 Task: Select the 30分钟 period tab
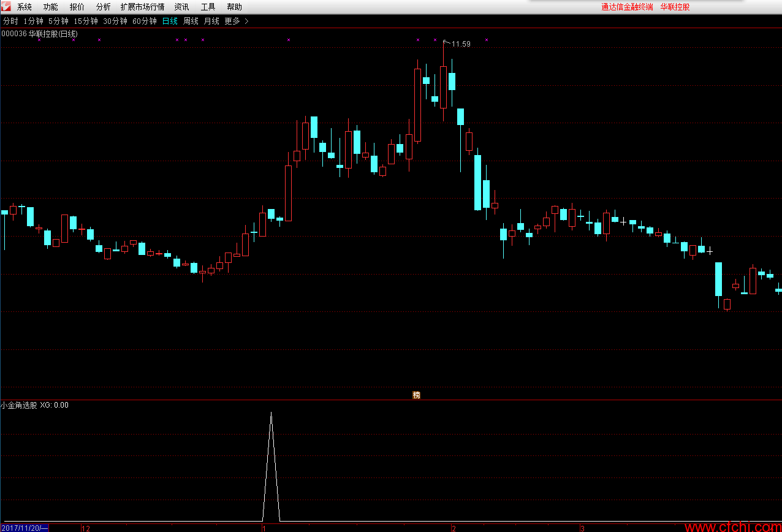[x=115, y=21]
